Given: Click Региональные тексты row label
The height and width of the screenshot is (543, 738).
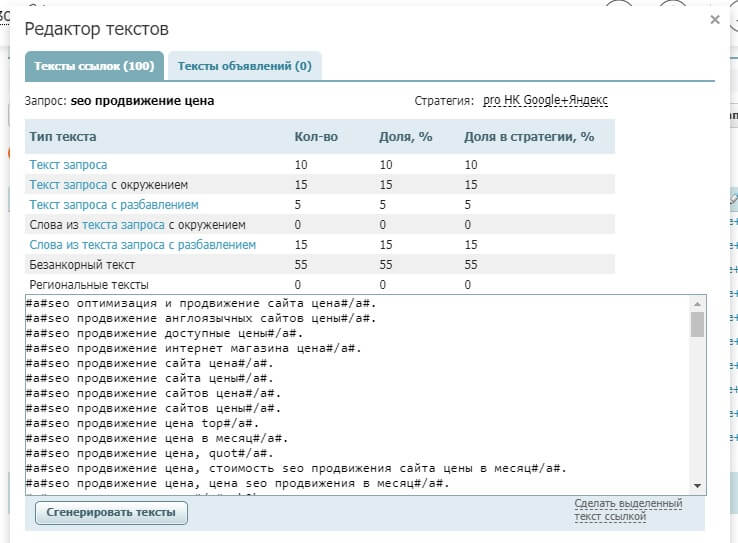Looking at the screenshot, I should pyautogui.click(x=89, y=285).
